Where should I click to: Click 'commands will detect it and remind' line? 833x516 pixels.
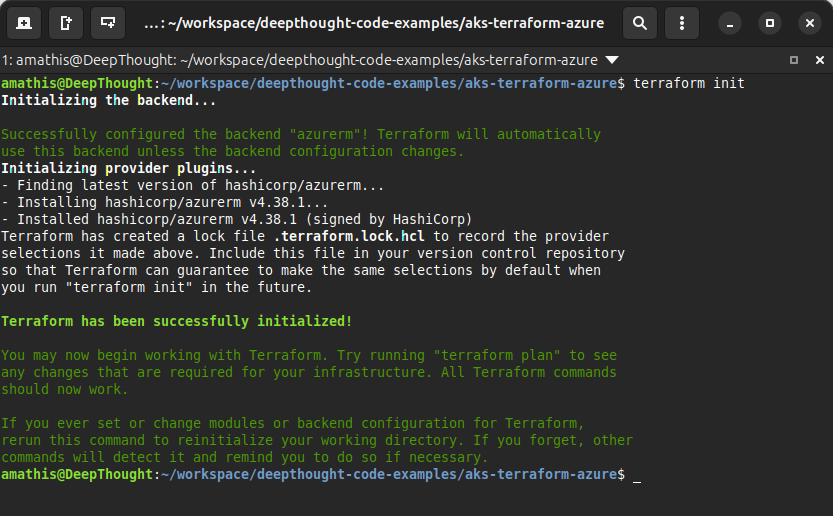(244, 458)
